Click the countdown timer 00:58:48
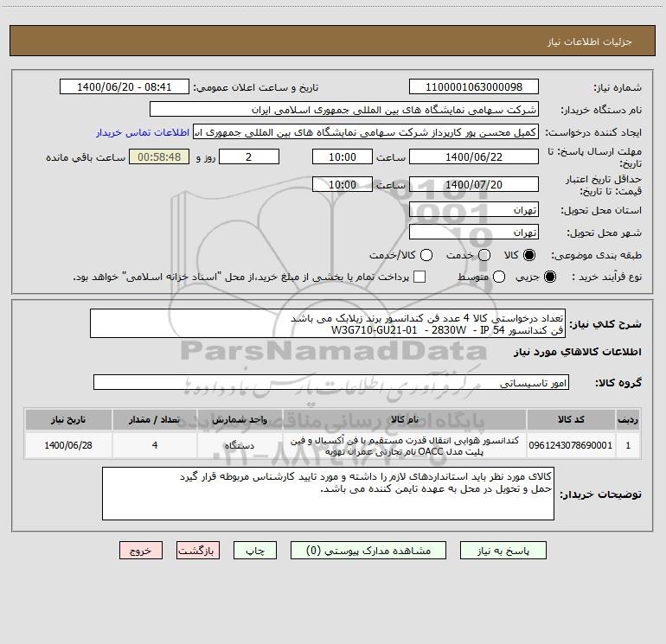The height and width of the screenshot is (644, 666). coord(159,156)
